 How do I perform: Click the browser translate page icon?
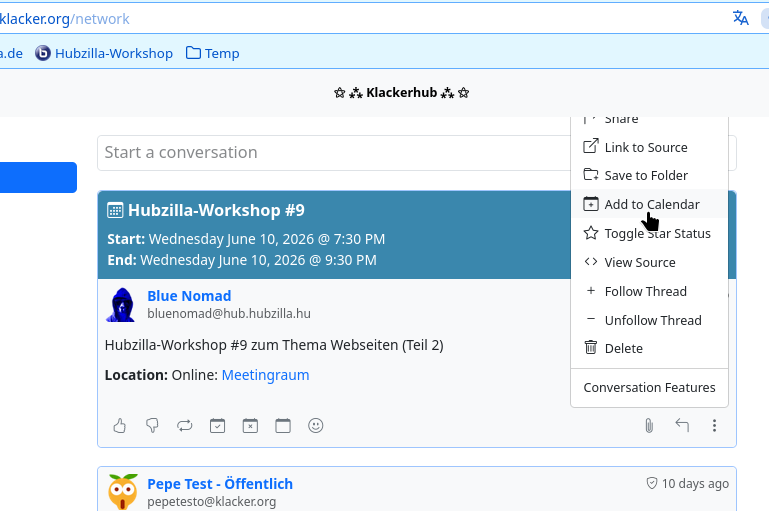click(x=741, y=18)
